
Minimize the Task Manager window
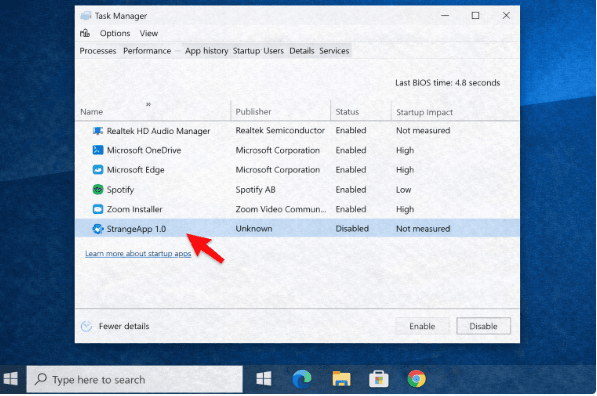tap(445, 15)
